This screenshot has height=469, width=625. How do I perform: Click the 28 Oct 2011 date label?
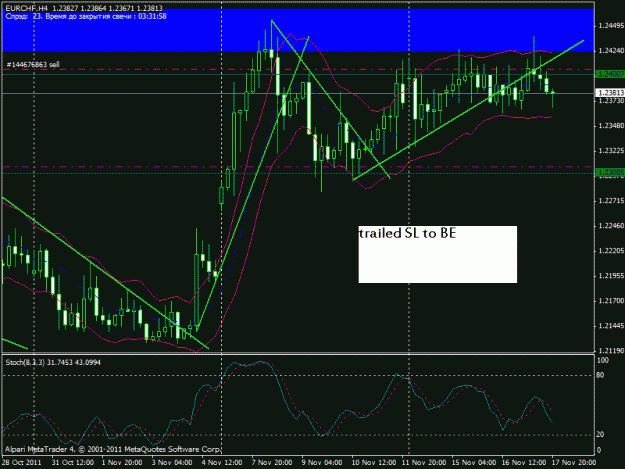[22, 463]
